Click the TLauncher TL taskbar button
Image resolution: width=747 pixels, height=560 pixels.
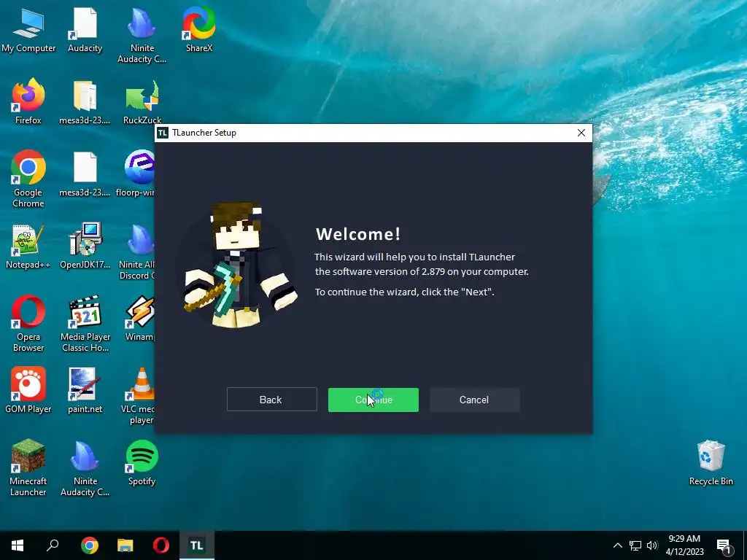tap(197, 545)
